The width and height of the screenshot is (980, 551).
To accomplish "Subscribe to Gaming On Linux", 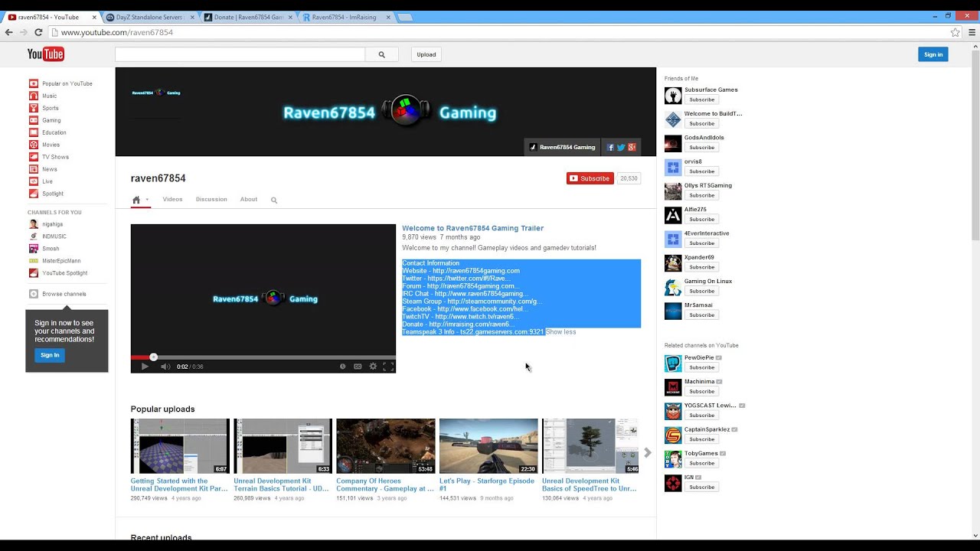I will click(701, 291).
